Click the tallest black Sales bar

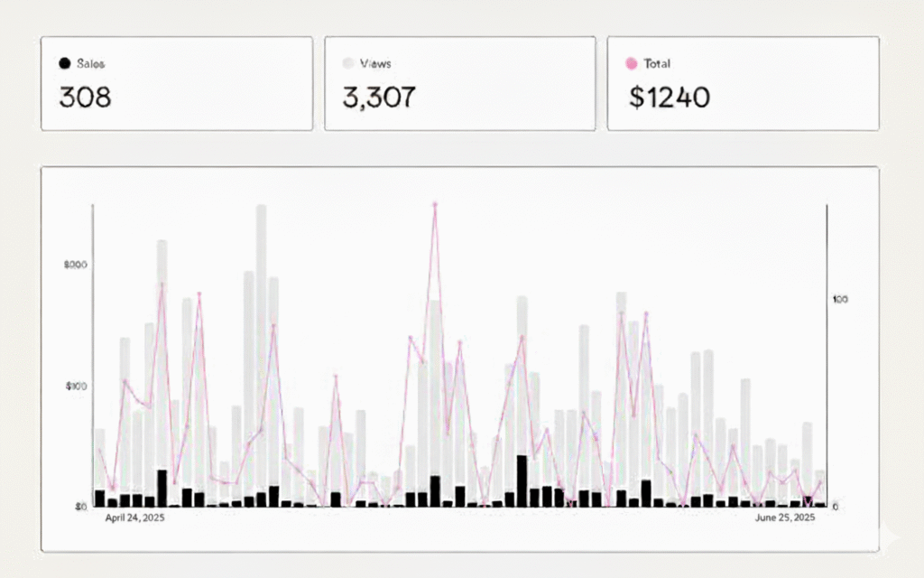click(x=522, y=480)
